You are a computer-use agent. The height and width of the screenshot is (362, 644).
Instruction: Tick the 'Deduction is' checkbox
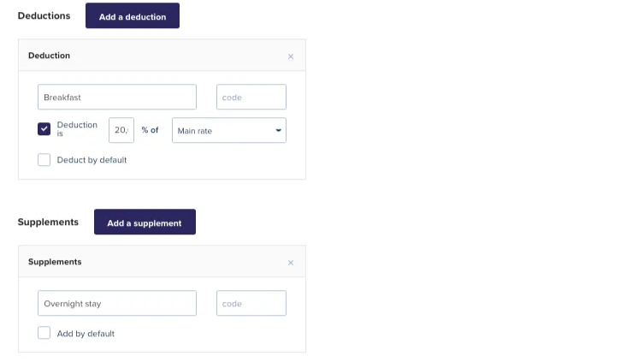[x=44, y=129]
